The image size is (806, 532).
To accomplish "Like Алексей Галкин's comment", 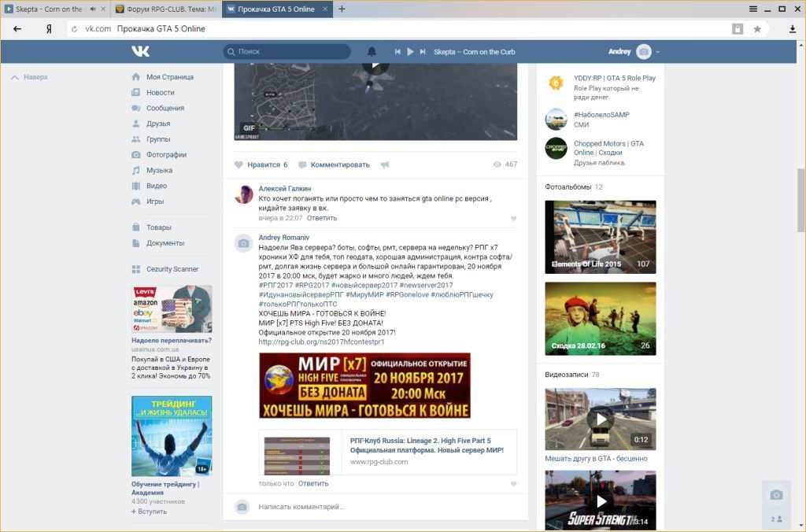I will tap(513, 218).
